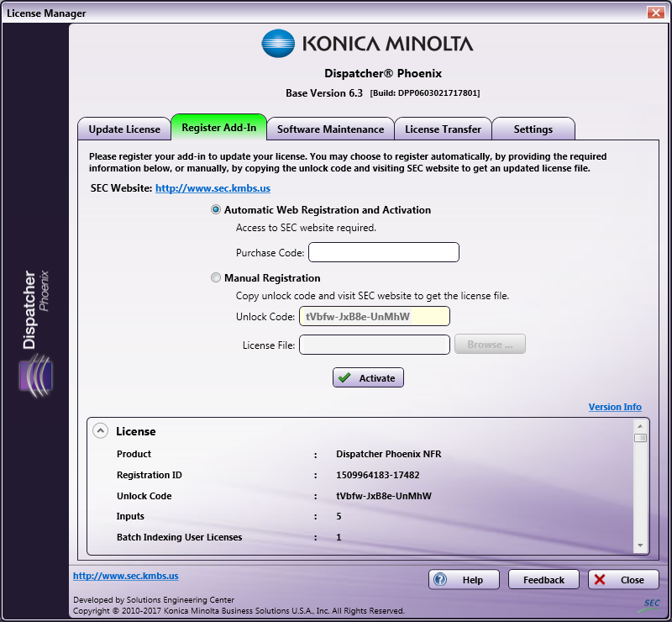Screen dimensions: 672x622
Task: Click Batch Indexing User Licenses label
Action: point(179,537)
